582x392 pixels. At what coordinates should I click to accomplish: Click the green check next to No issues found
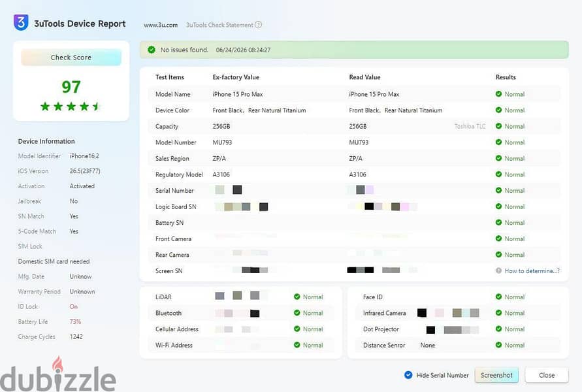pos(152,50)
